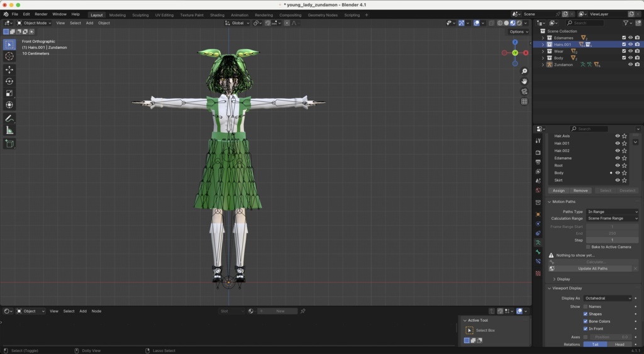Switch perspective/orthographic grid icon
The height and width of the screenshot is (354, 644).
[x=524, y=101]
